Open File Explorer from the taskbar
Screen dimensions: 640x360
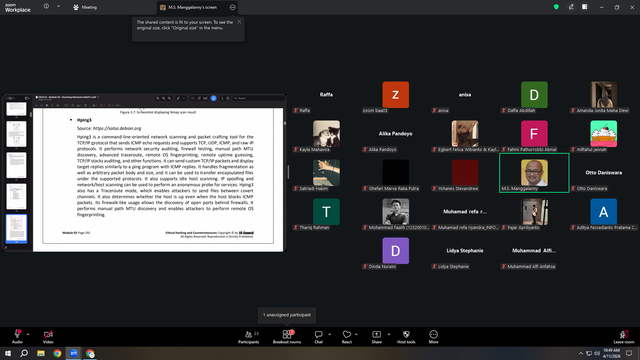(41, 353)
